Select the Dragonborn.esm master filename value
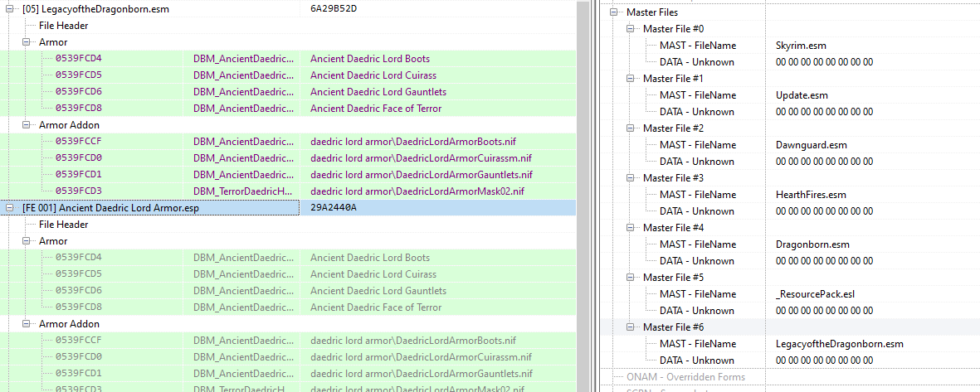Screen dimensions: 980x392 tap(812, 244)
